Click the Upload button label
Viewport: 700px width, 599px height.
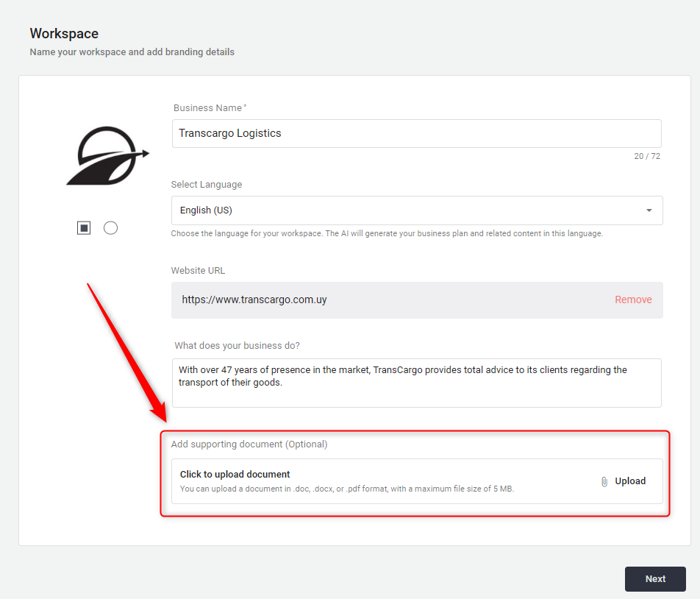tap(630, 481)
